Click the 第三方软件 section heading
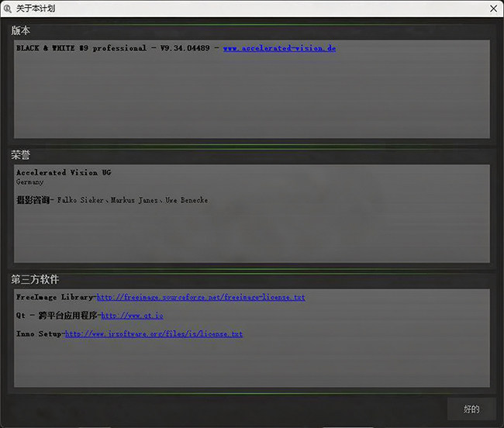 [x=35, y=279]
